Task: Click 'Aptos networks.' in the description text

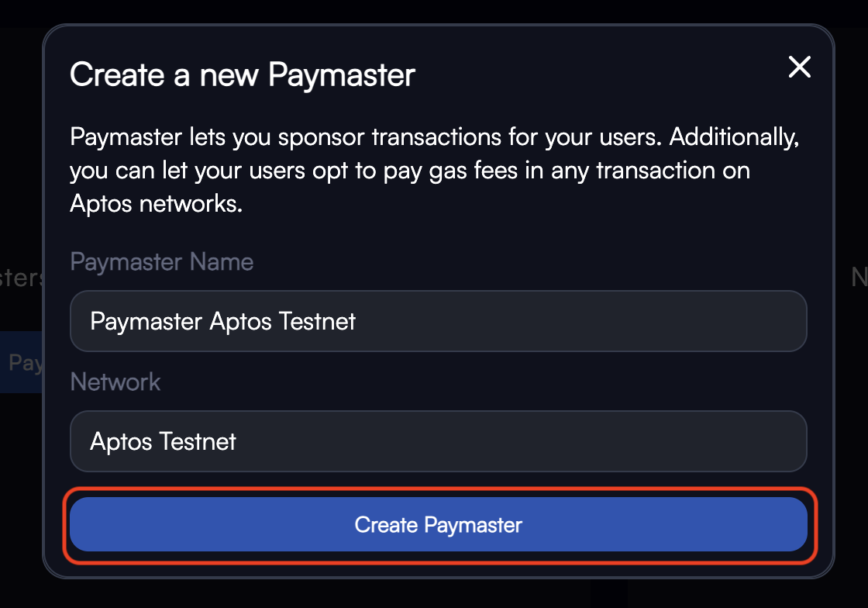Action: tap(156, 204)
